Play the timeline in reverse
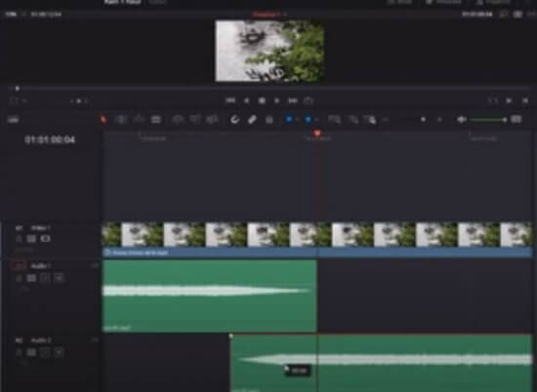537x392 pixels. 246,100
